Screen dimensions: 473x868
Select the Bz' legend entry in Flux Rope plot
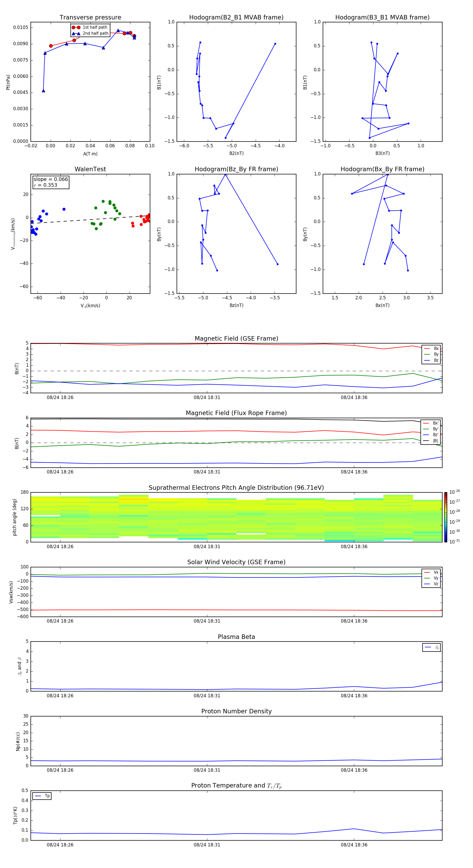click(431, 435)
